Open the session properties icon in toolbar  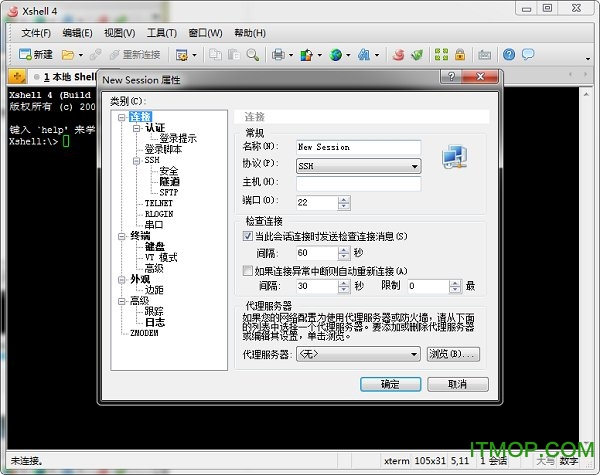point(181,55)
